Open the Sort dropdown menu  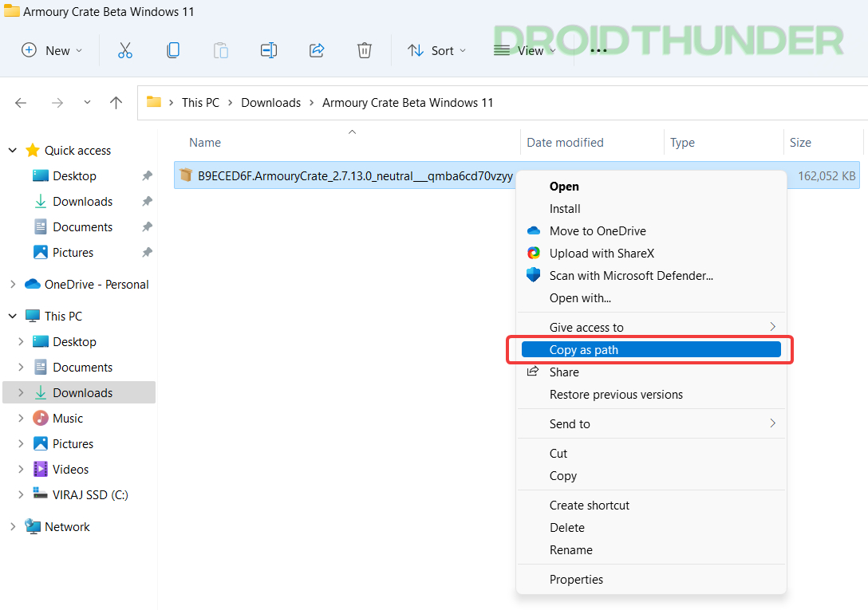[x=437, y=50]
